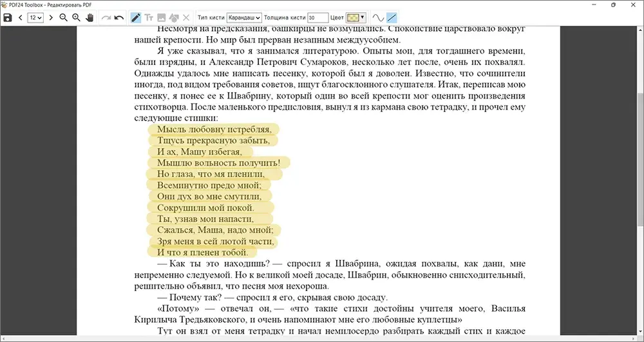Screen dimensions: 644x342
Task: Select the free curve drawing mode
Action: tap(378, 17)
